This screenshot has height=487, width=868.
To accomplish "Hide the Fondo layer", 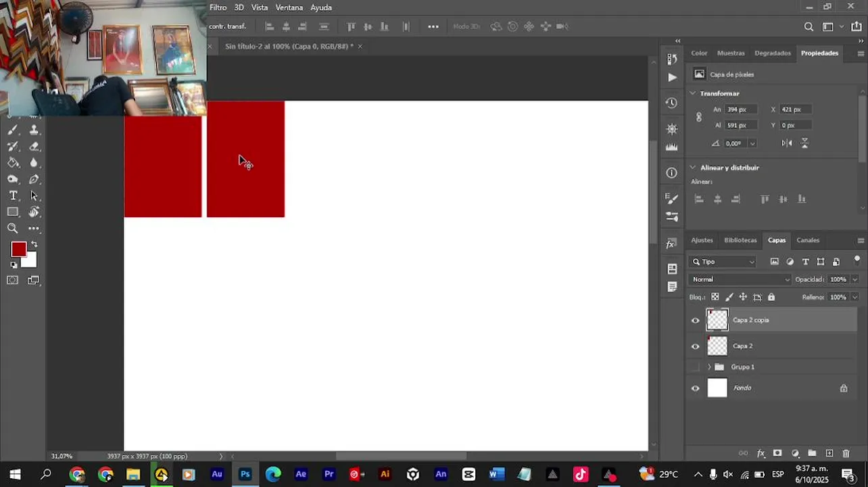I will pos(696,388).
